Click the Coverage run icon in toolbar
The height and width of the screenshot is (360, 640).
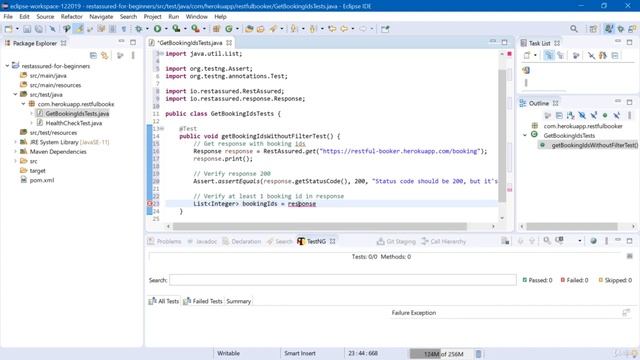[176, 29]
